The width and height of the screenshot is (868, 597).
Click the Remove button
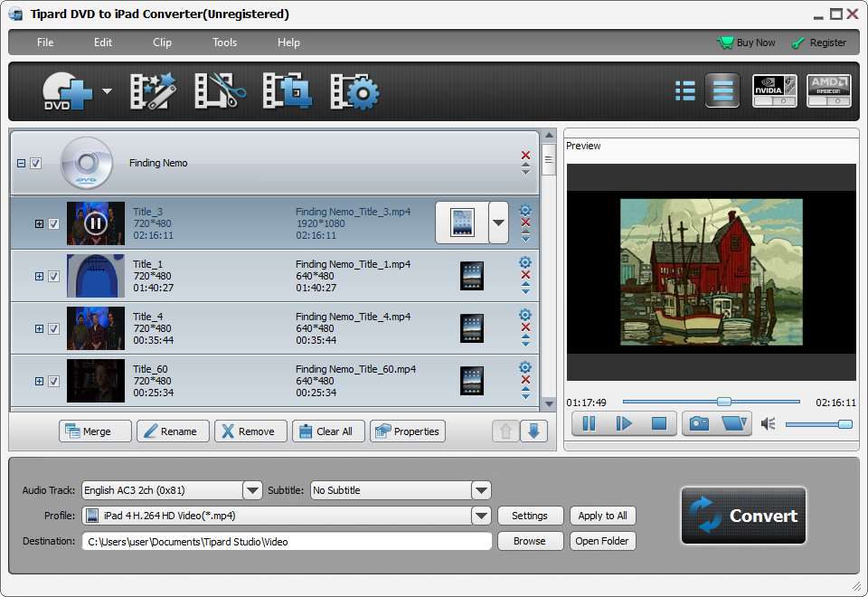pos(250,431)
